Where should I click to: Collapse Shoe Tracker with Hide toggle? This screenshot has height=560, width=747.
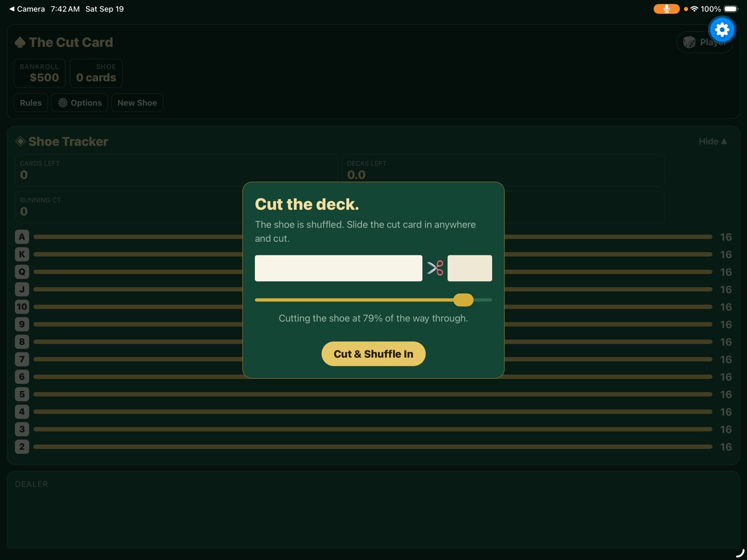click(x=713, y=141)
